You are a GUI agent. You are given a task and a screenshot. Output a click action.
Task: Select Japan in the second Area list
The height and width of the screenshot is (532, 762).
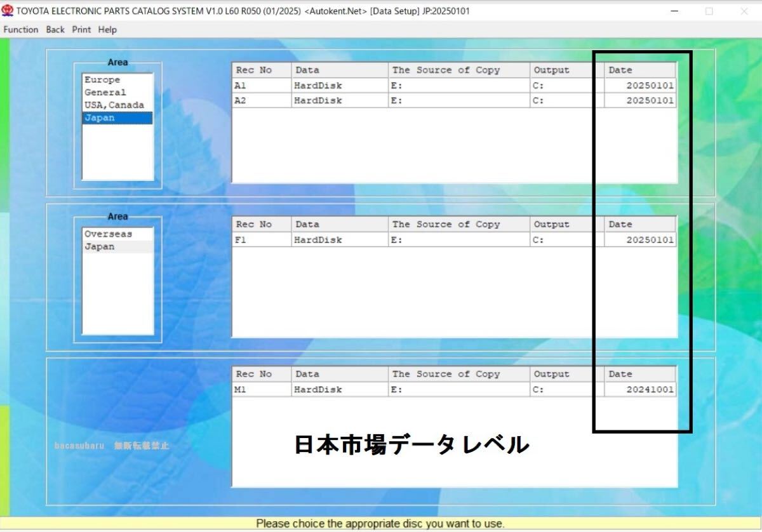(100, 247)
